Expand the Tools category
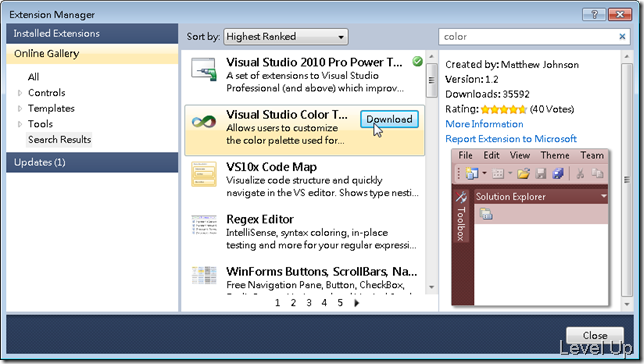Viewport: 644px width, 364px height. pyautogui.click(x=19, y=124)
